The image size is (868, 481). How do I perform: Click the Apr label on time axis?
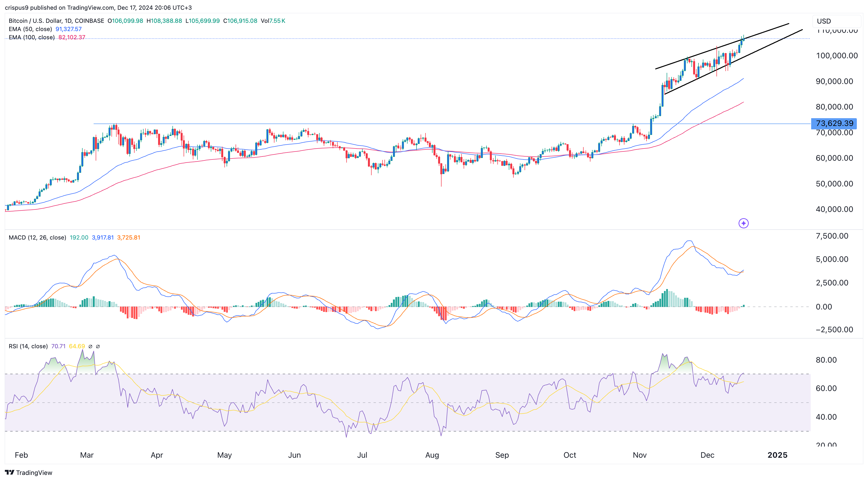click(157, 455)
